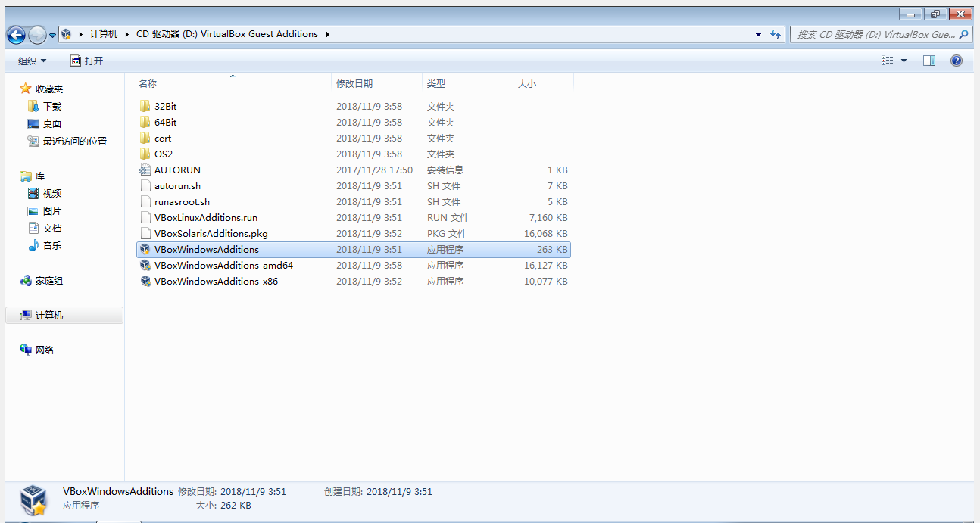Change view with the view icon button
This screenshot has width=980, height=523.
tap(888, 61)
